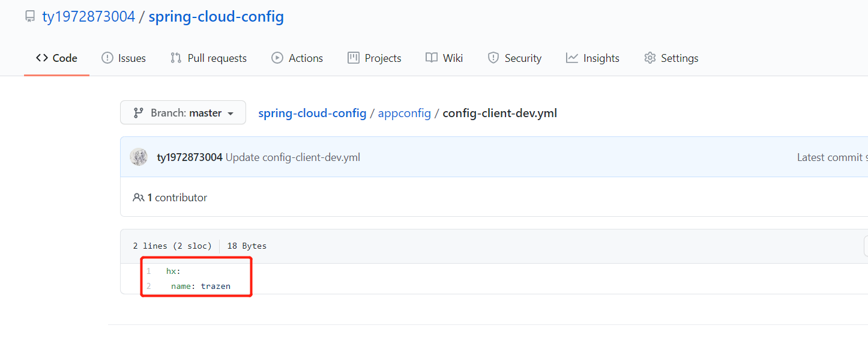Navigate to appconfig folder in breadcrumb

405,113
